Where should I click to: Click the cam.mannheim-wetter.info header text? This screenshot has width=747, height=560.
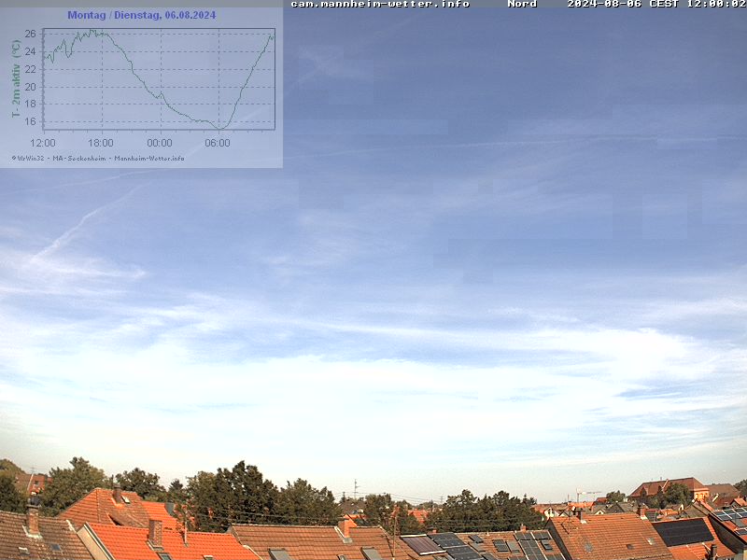[379, 5]
